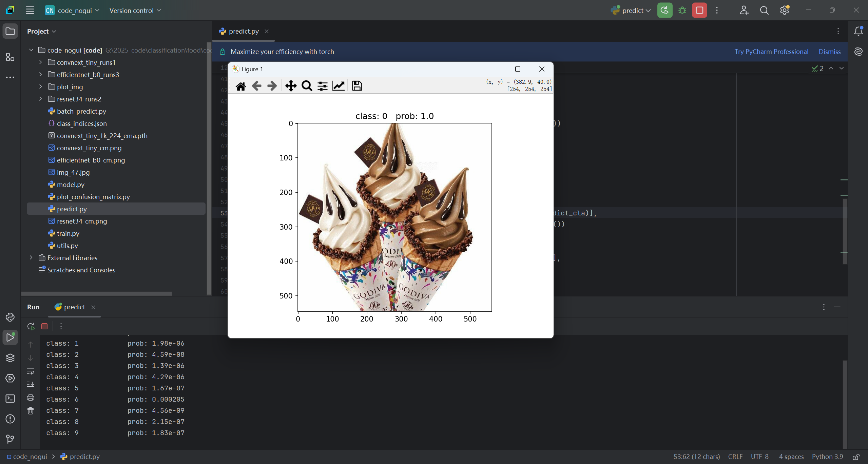
Task: Switch to the predict.py editor tab
Action: pyautogui.click(x=244, y=31)
